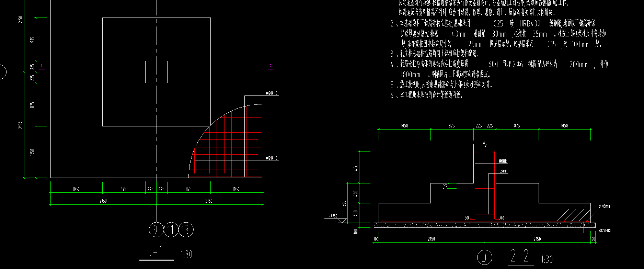644x269 pixels.
Task: Click axis bubble labeled 11
Action: 171,229
